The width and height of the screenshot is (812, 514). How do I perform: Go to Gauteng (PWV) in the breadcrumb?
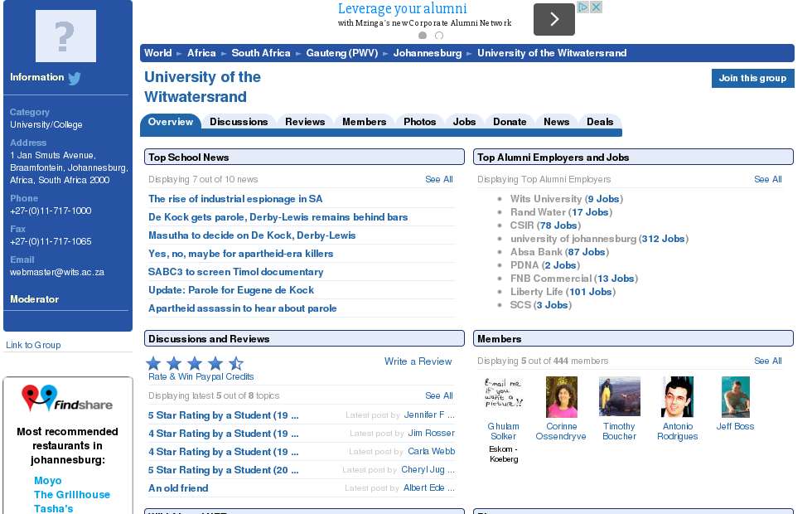[x=341, y=53]
